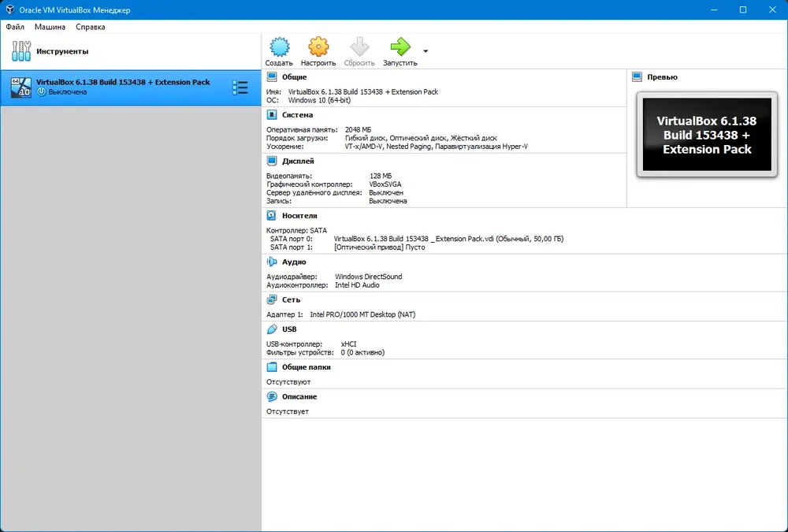Click the Описание section header
Screen dimensions: 788x532
coord(299,396)
